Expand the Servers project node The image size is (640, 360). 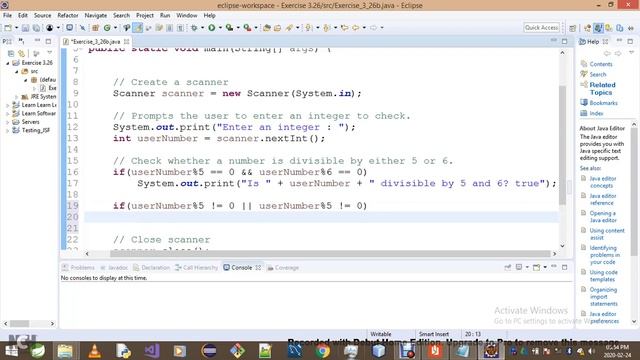(7, 122)
